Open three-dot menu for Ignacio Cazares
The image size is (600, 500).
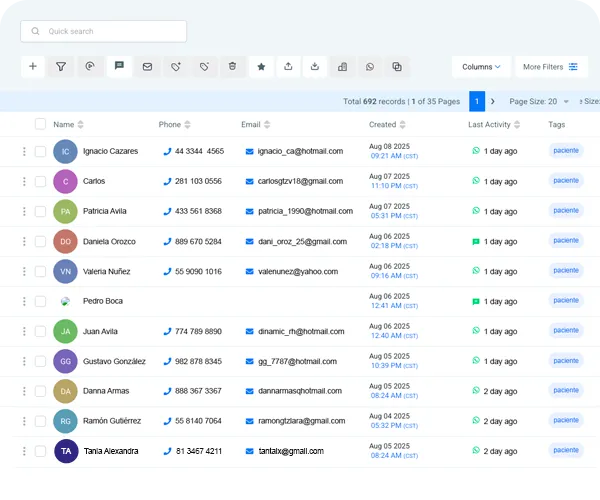[x=24, y=152]
